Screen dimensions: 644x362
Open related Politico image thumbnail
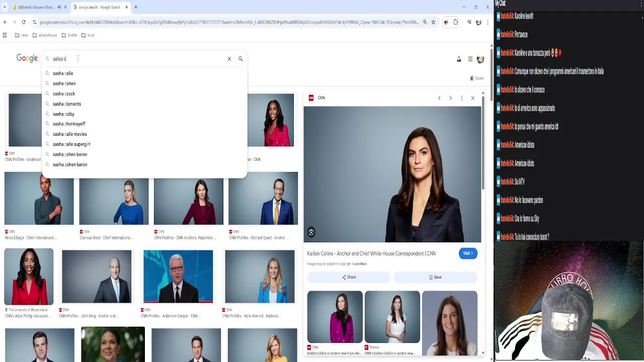click(x=392, y=317)
